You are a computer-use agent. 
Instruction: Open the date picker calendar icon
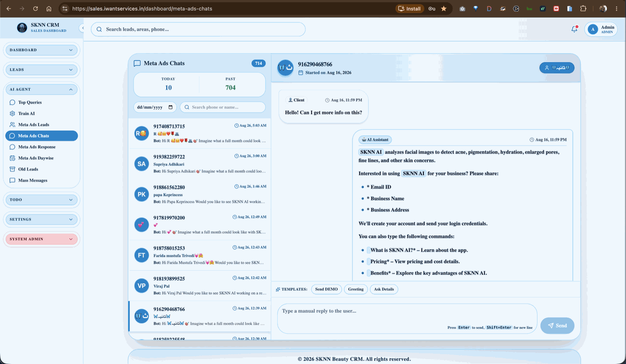coord(170,107)
